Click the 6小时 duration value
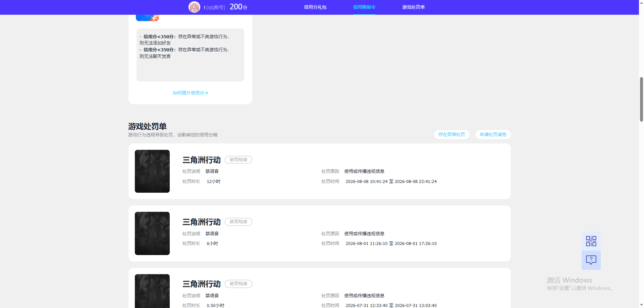The width and height of the screenshot is (644, 308). coord(212,244)
